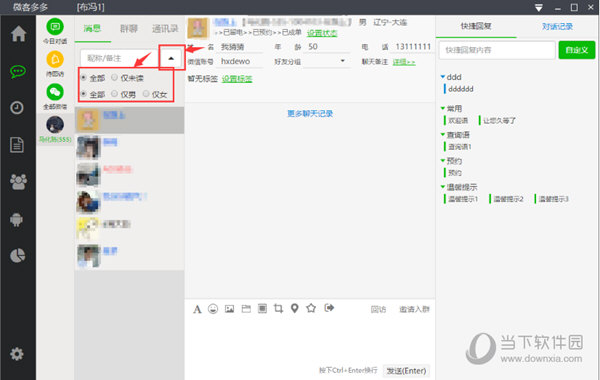Click the send file folder icon
This screenshot has width=600, height=380.
coord(246,308)
